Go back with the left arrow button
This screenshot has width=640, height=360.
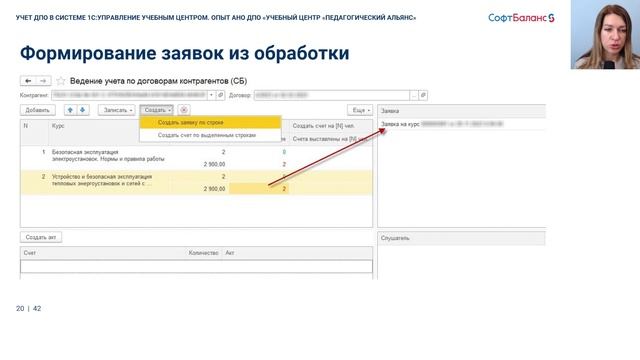[x=28, y=81]
